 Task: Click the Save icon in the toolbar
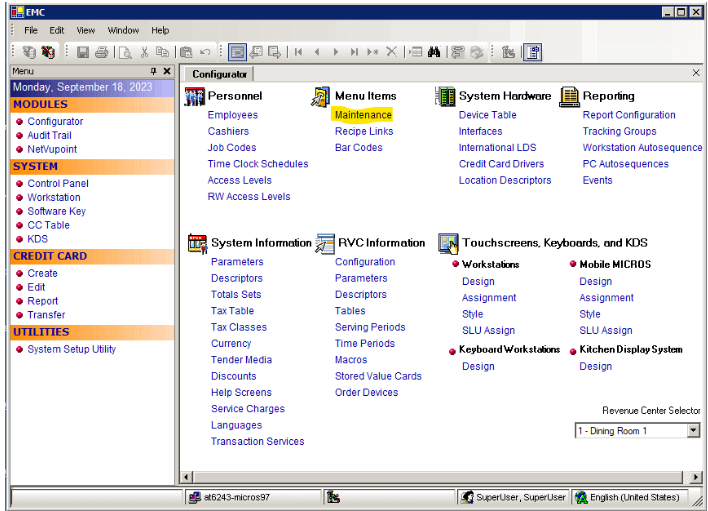pyautogui.click(x=82, y=51)
